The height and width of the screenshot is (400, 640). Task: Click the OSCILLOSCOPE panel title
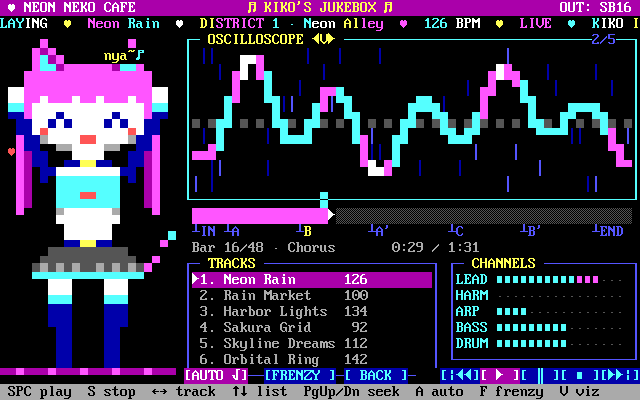coord(256,39)
